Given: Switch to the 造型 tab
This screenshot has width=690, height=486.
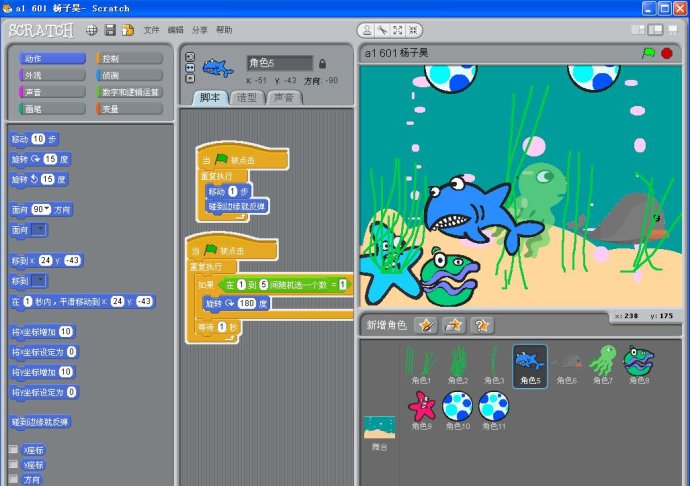Looking at the screenshot, I should (247, 98).
